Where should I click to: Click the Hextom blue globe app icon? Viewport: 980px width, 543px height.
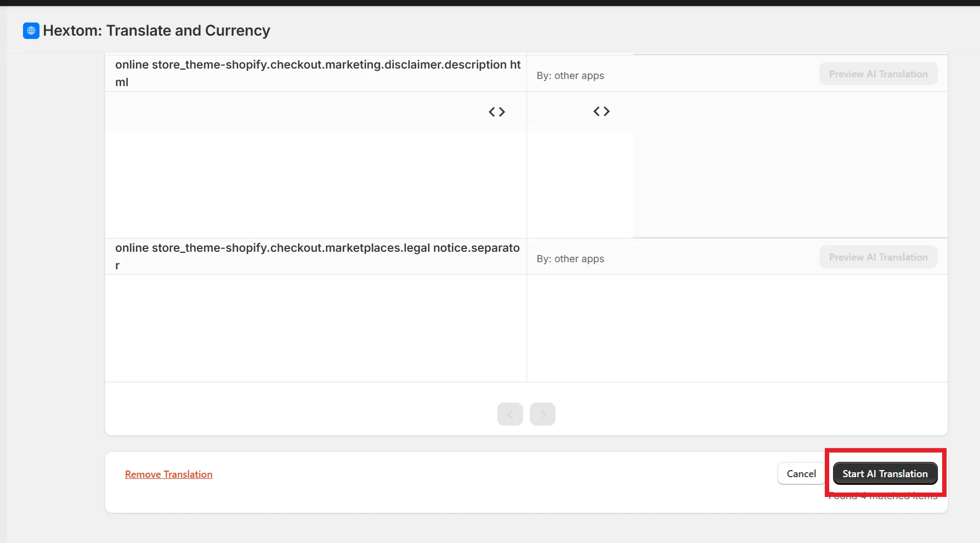coord(31,31)
